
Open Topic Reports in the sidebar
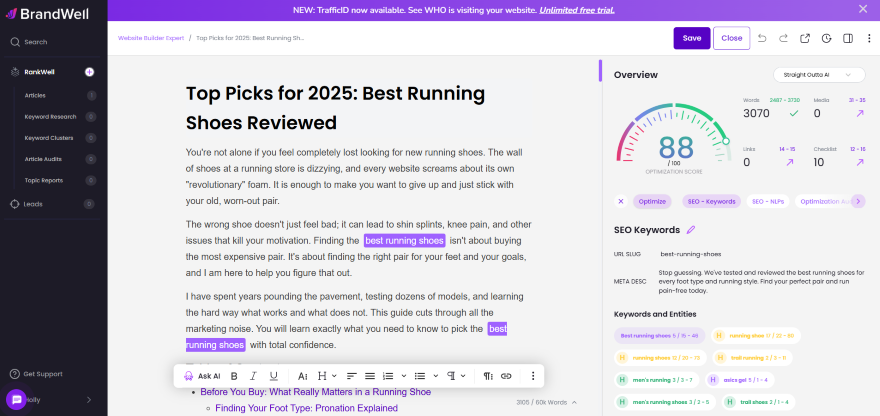pos(44,181)
